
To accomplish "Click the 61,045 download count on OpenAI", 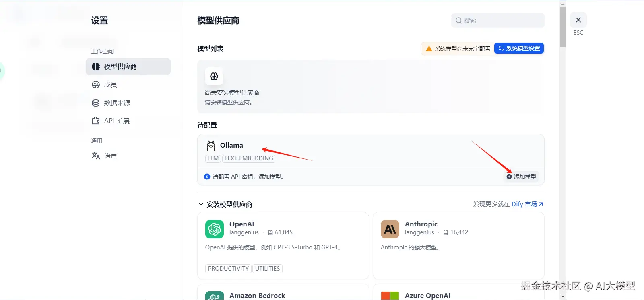I will click(284, 232).
